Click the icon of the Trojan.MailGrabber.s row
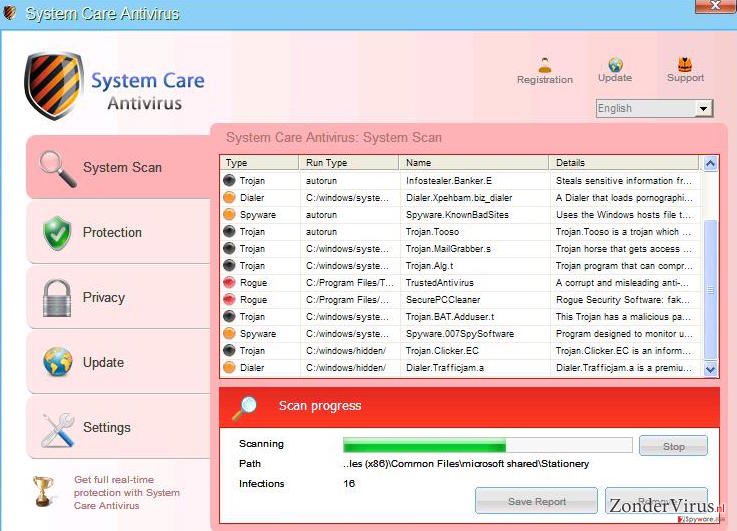737x531 pixels. click(229, 248)
